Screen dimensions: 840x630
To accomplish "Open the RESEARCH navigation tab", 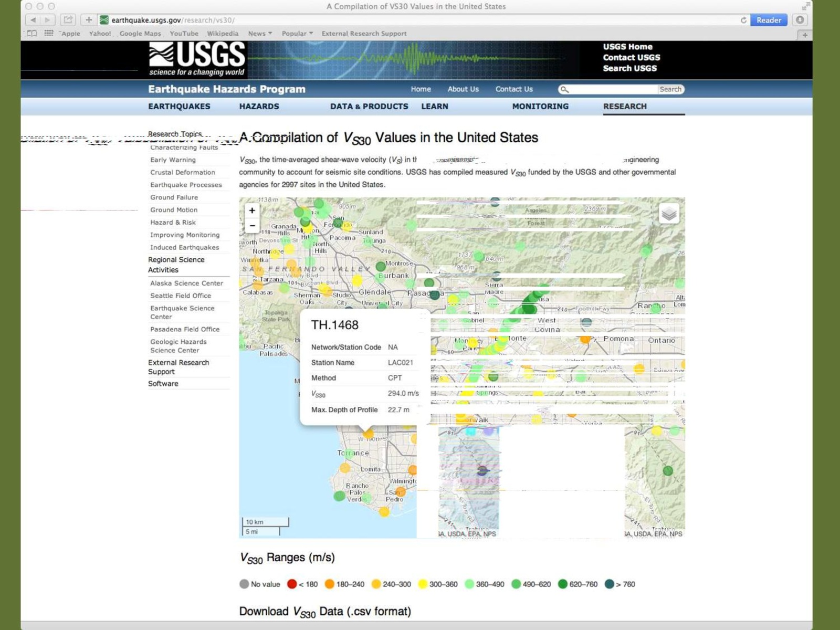I will (625, 106).
